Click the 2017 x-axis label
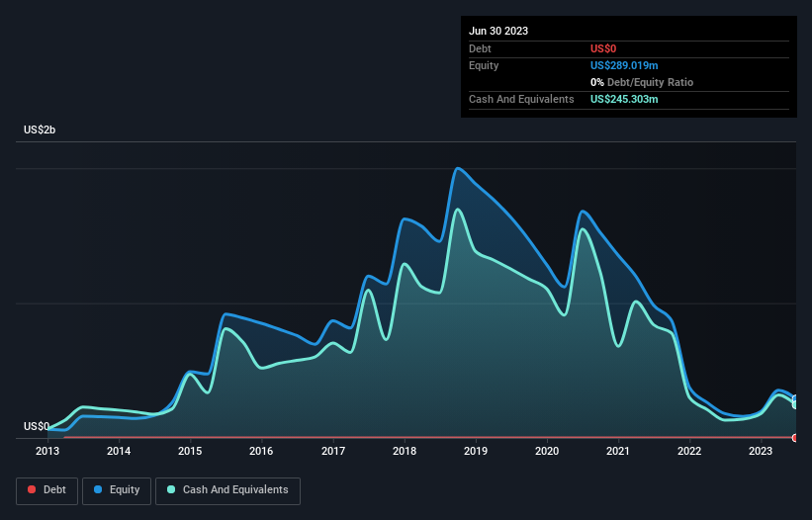Screen dimensions: 812x520 tap(333, 451)
